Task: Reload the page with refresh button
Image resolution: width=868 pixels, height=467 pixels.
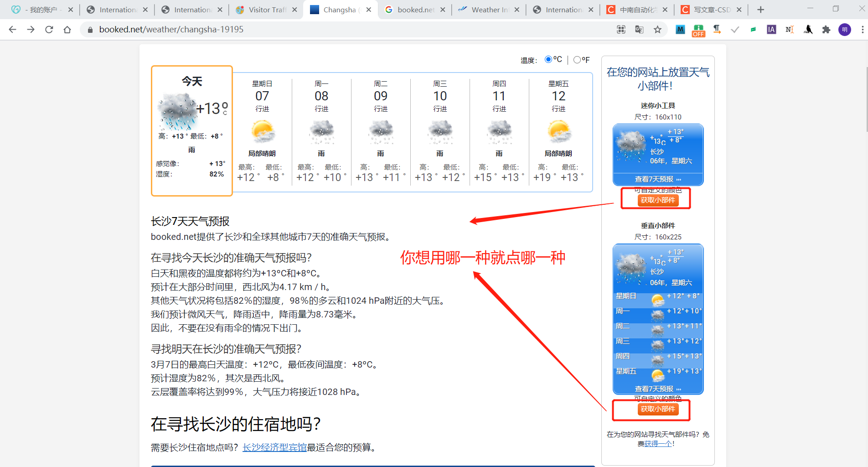Action: pyautogui.click(x=49, y=30)
